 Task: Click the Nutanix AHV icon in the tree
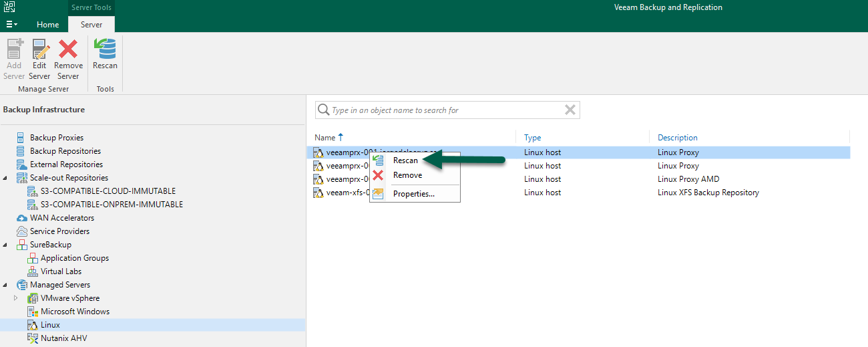33,338
